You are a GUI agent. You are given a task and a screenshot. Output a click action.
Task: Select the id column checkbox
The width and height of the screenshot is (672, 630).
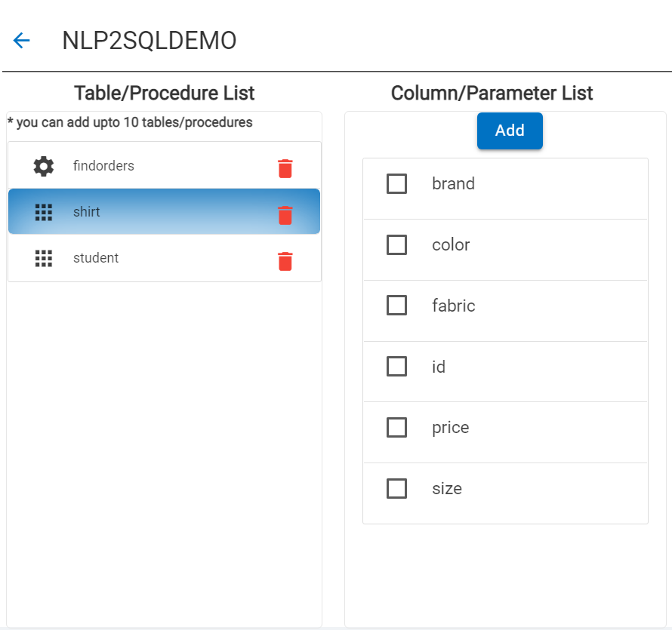396,367
